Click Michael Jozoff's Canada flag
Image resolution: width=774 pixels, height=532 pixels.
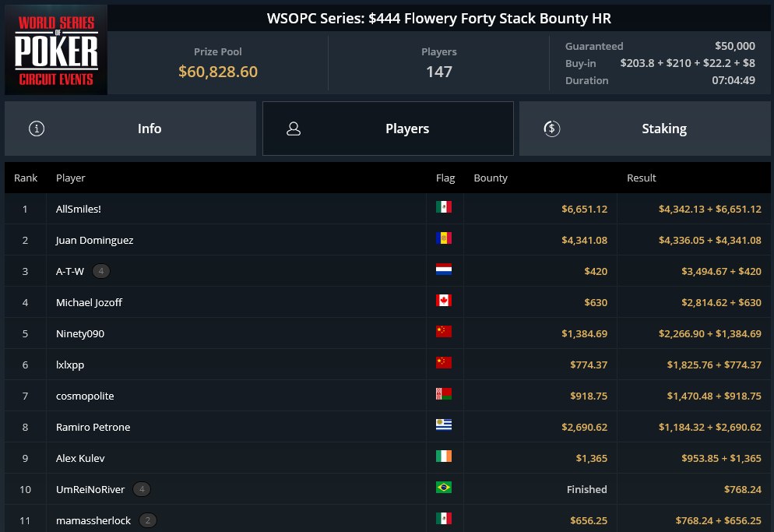[444, 301]
